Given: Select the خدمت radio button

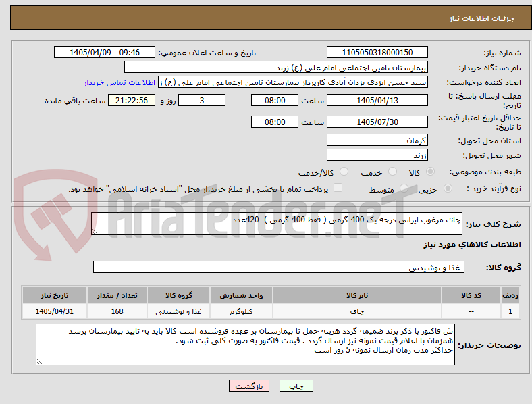Looking at the screenshot, I should click(x=392, y=172).
